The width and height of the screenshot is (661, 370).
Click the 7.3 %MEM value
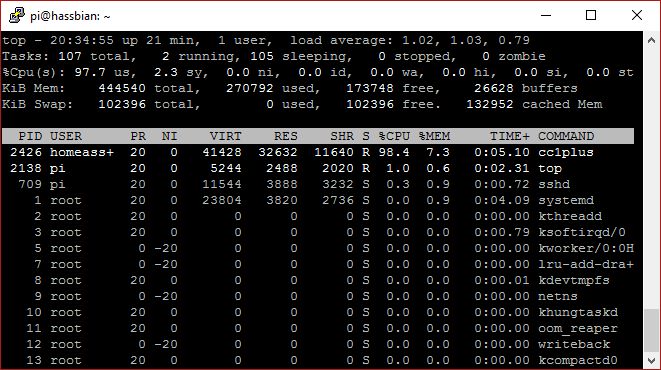click(x=438, y=152)
